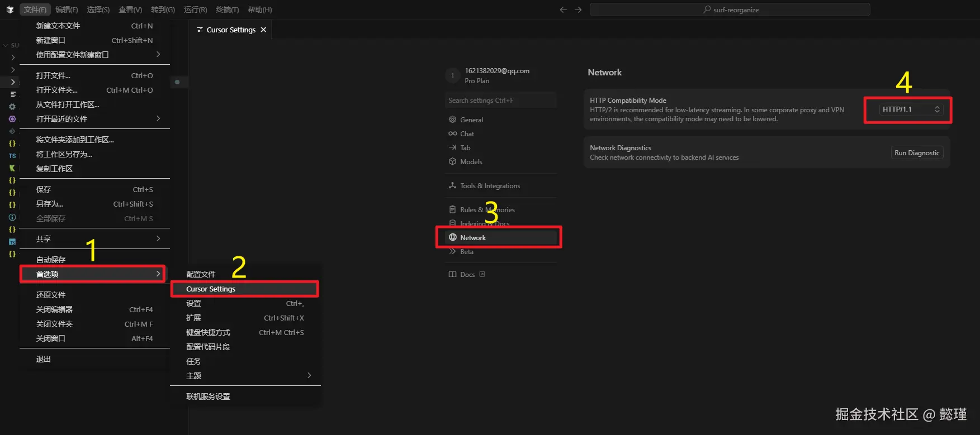Click the Search settings field
This screenshot has width=980, height=435.
pos(501,100)
